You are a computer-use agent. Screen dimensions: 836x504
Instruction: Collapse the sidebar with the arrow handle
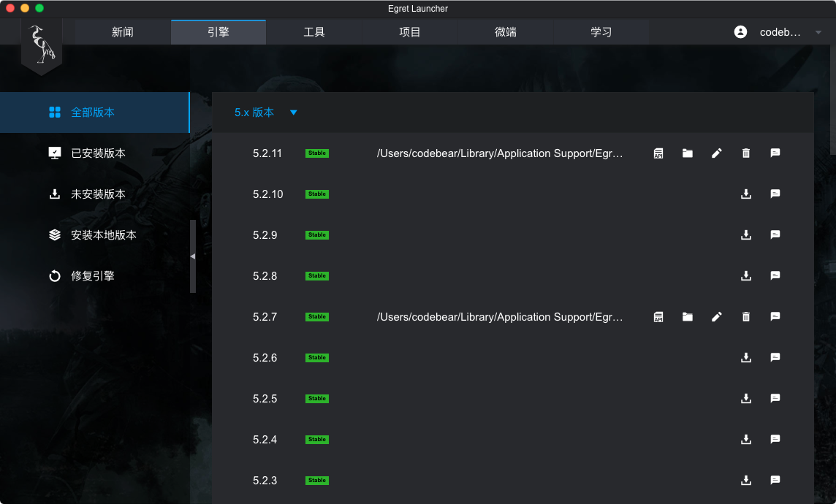193,256
